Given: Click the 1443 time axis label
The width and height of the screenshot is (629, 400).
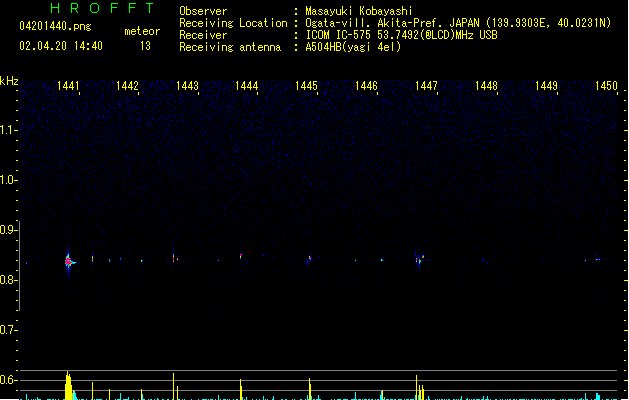Looking at the screenshot, I should click(x=187, y=86).
